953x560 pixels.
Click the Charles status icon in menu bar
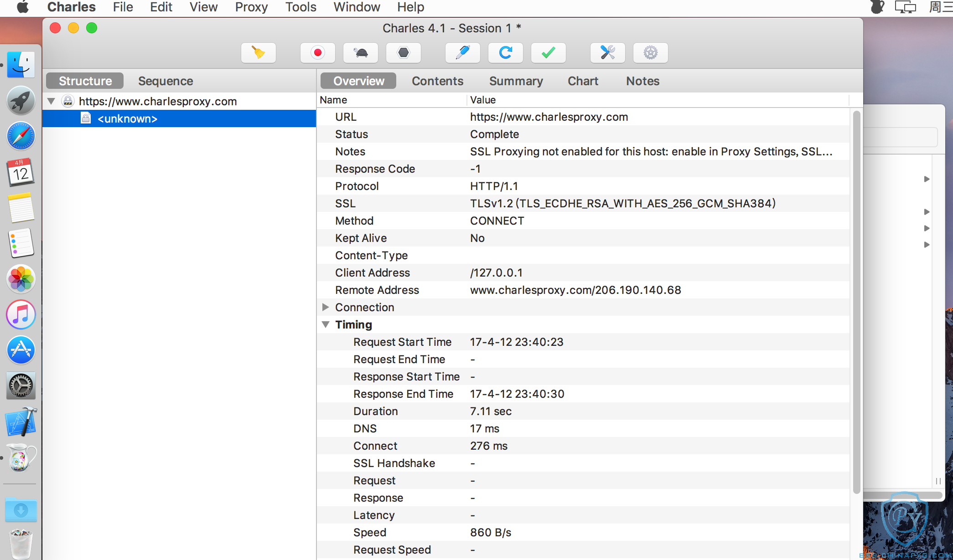point(877,7)
